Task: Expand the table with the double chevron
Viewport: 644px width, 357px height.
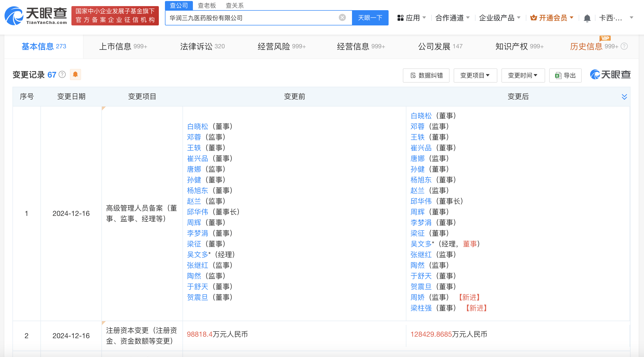Action: [x=624, y=97]
